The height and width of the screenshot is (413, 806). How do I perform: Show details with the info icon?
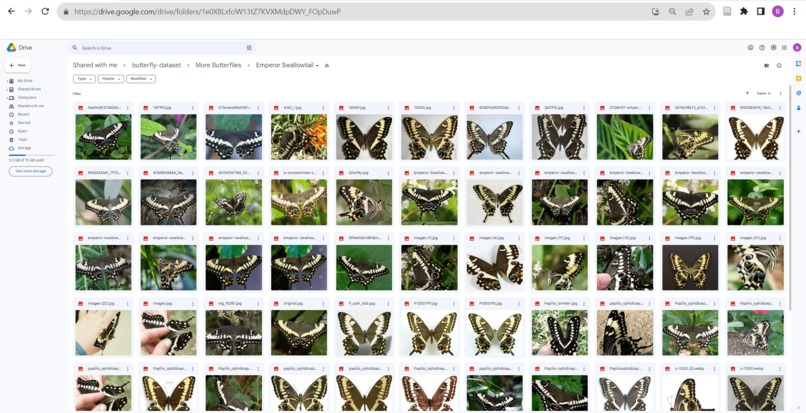(779, 65)
